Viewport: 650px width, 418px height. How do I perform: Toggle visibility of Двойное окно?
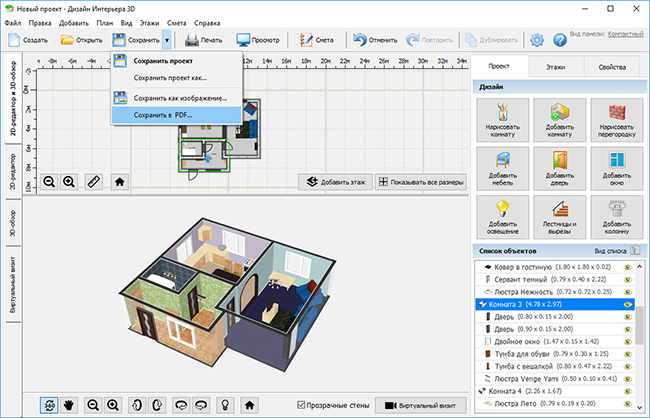pyautogui.click(x=628, y=342)
